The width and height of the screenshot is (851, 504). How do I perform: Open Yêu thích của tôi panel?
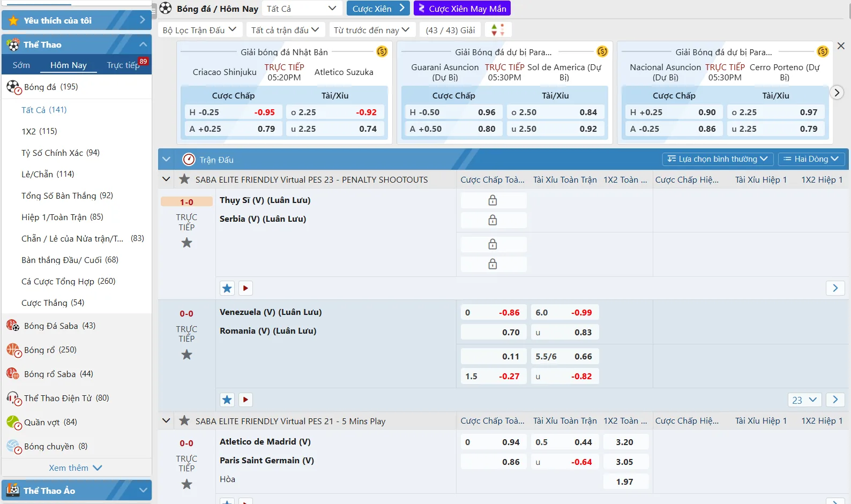(x=77, y=20)
